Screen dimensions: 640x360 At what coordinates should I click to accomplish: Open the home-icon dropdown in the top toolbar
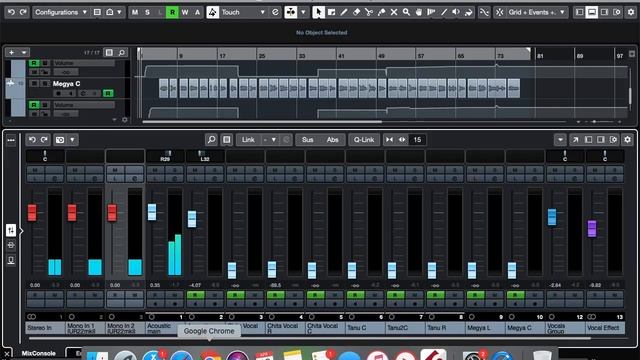[x=119, y=12]
